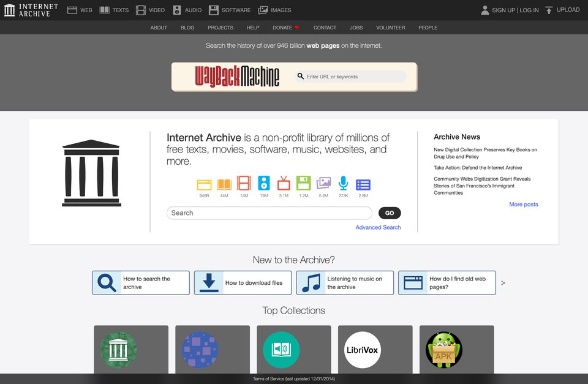Click the GO search button
588x384 pixels.
coord(390,213)
